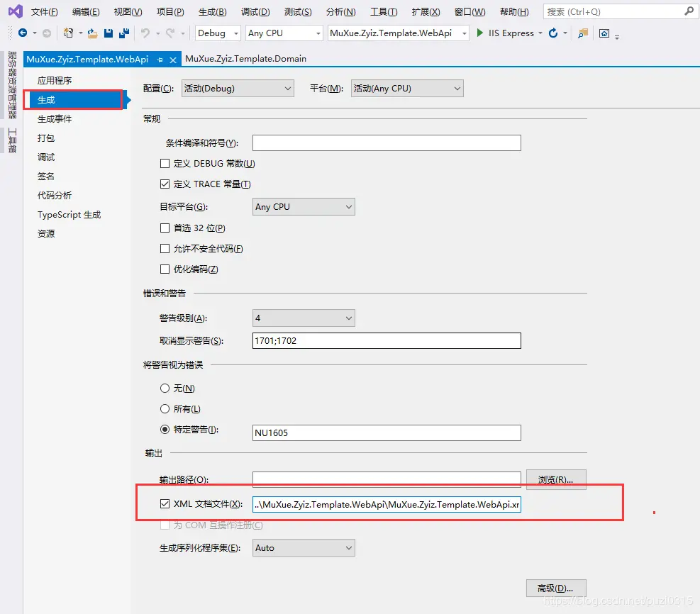Open the 生成序列化程序集 Auto dropdown
This screenshot has width=700, height=614.
coord(304,548)
